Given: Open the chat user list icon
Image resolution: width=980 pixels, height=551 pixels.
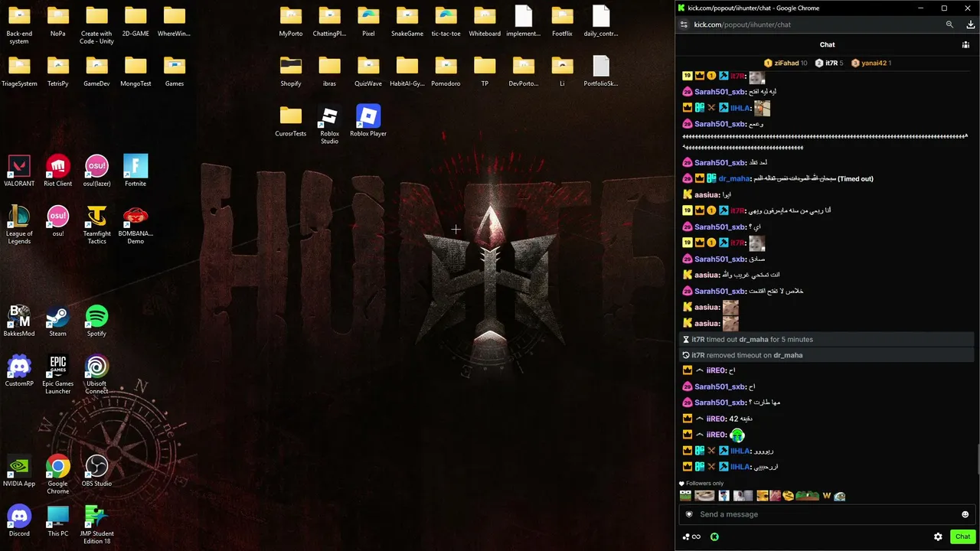Looking at the screenshot, I should click(965, 45).
